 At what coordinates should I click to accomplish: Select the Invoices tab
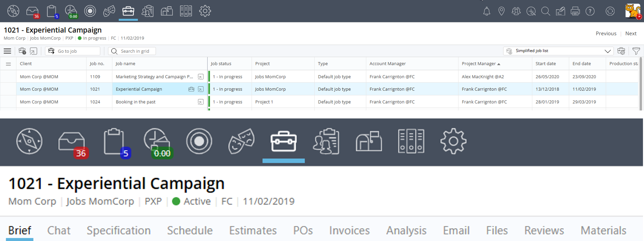tap(349, 230)
